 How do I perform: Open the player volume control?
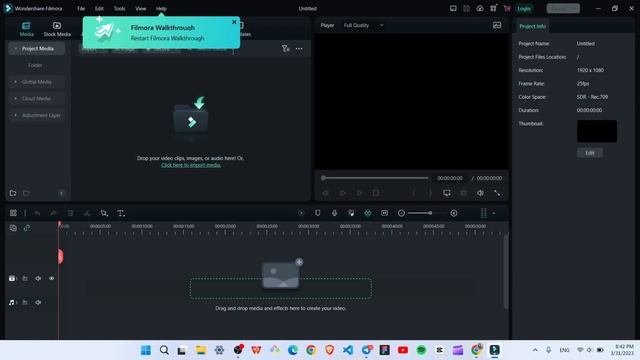coord(480,193)
